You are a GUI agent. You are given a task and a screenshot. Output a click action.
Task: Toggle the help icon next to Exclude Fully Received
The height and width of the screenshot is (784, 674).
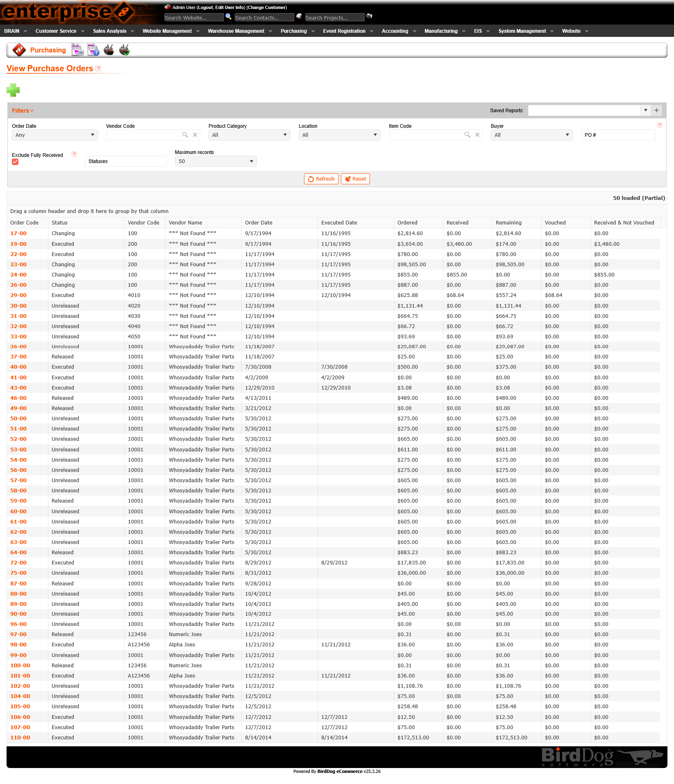coord(74,154)
